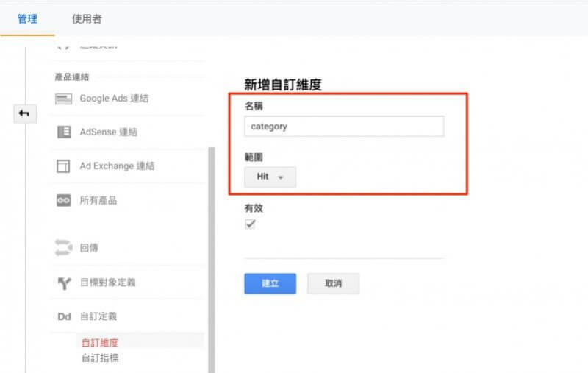Viewport: 588px width, 373px height.
Task: Click the 建立 button
Action: click(x=270, y=283)
